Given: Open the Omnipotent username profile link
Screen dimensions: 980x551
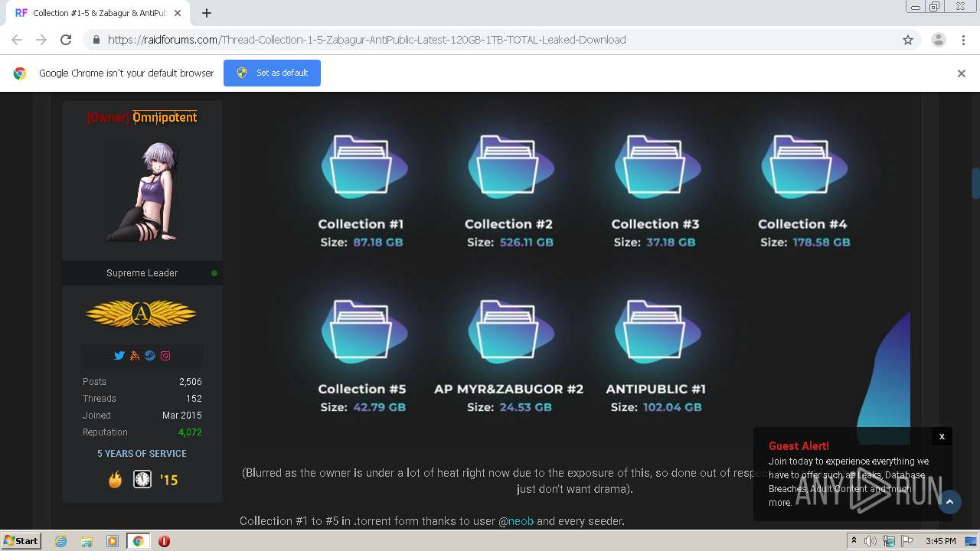Looking at the screenshot, I should (165, 117).
